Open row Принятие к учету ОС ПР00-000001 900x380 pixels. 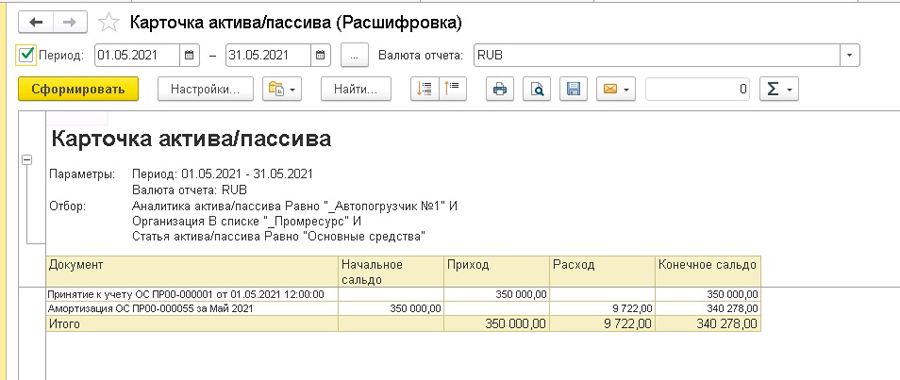click(192, 294)
